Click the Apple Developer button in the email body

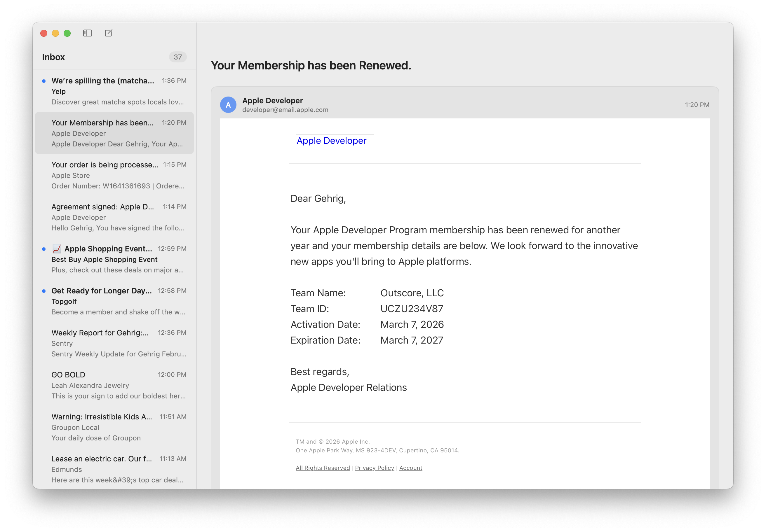(x=335, y=141)
